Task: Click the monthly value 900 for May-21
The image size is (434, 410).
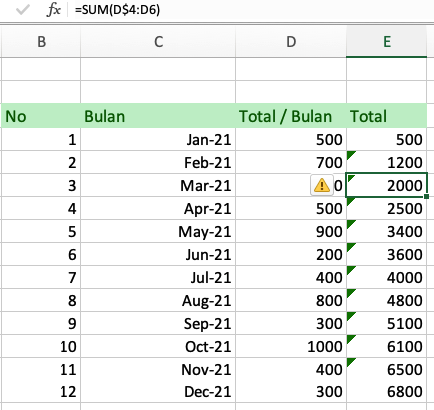Action: (291, 231)
